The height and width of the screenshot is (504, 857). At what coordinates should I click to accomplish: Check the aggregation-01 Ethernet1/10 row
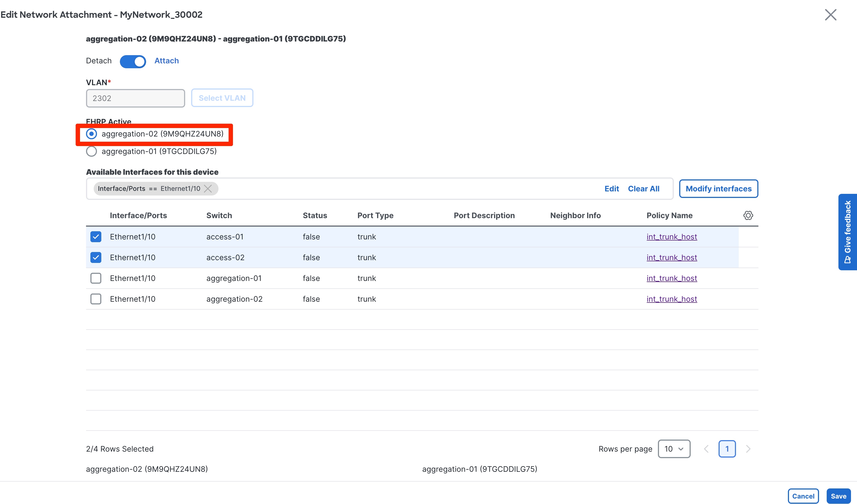pos(96,278)
